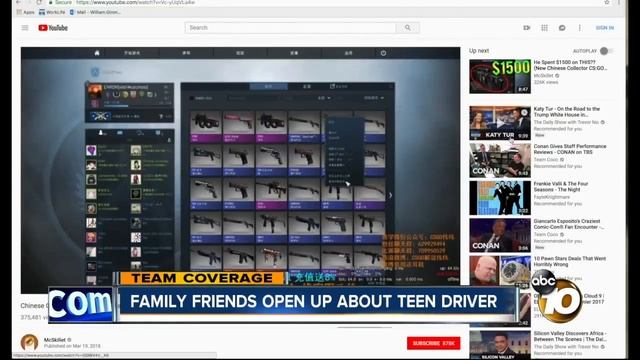Screen dimensions: 640x360
Task: Open the Frankie Valli video thumbnail
Action: pyautogui.click(x=500, y=198)
